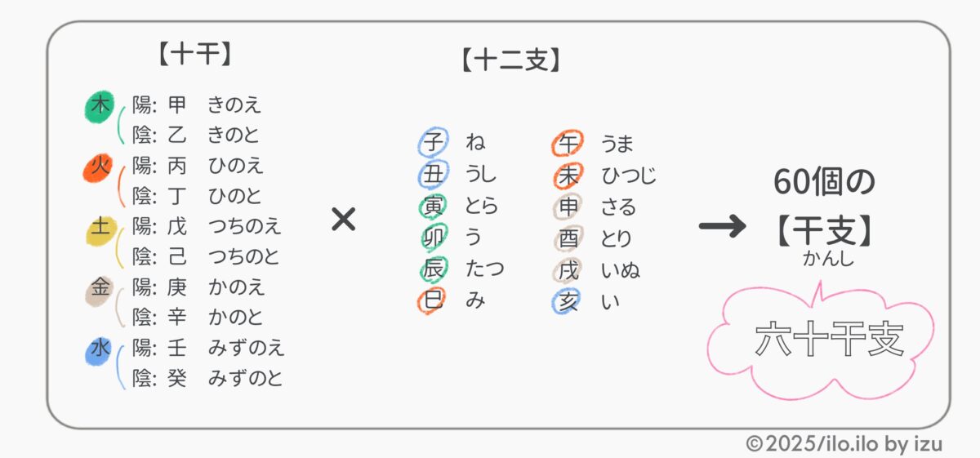
Task: Select the circled 寅 tiger character
Action: pos(432,206)
